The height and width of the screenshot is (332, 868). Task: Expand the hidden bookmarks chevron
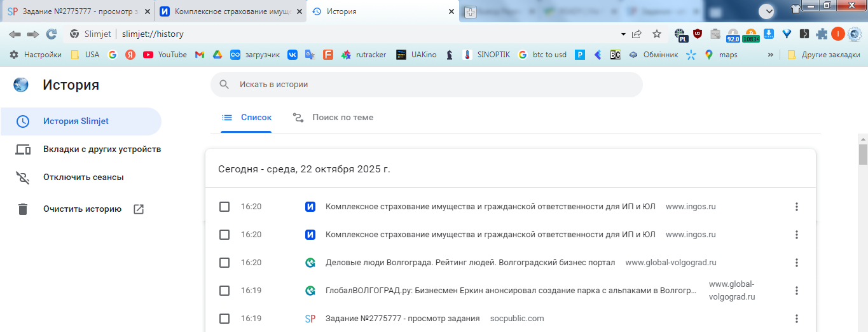(x=771, y=55)
